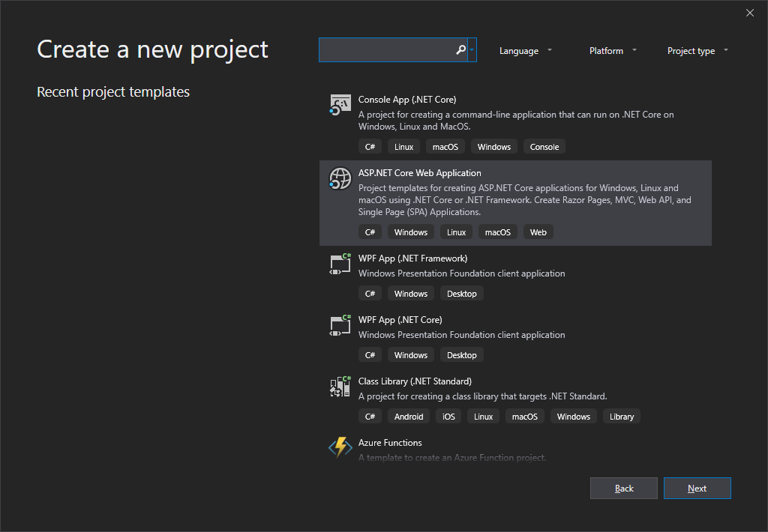Click the Windows tag under WPF App (.NET Core)
Viewport: 768px width, 532px height.
coord(410,355)
